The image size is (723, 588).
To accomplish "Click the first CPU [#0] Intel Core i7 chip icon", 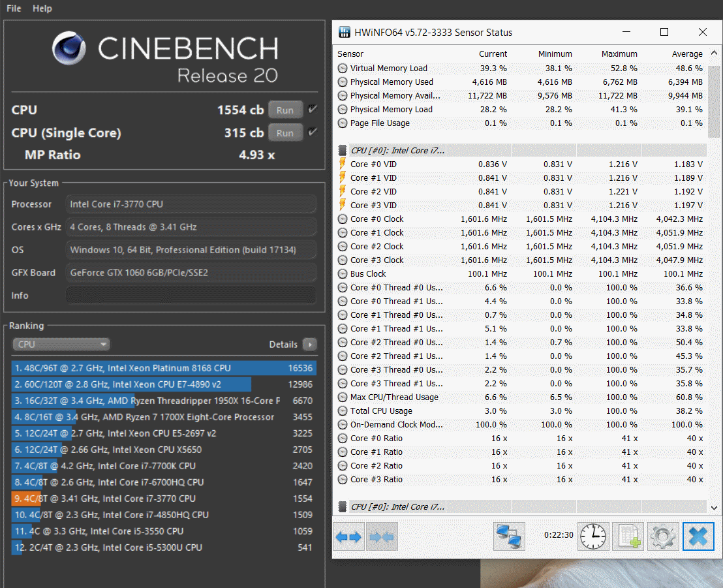I will pos(343,150).
